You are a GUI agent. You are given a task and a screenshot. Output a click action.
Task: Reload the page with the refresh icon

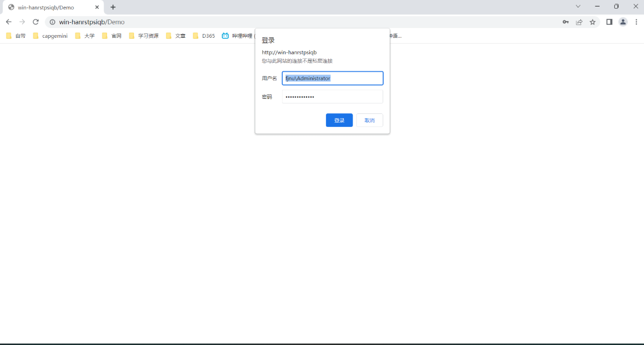36,22
